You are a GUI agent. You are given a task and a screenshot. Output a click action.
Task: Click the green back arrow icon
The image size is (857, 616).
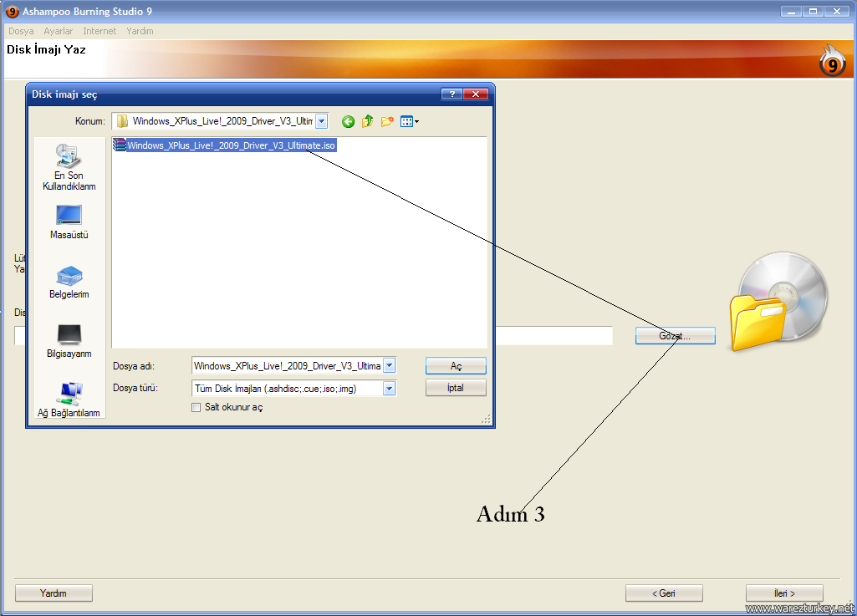(x=348, y=121)
